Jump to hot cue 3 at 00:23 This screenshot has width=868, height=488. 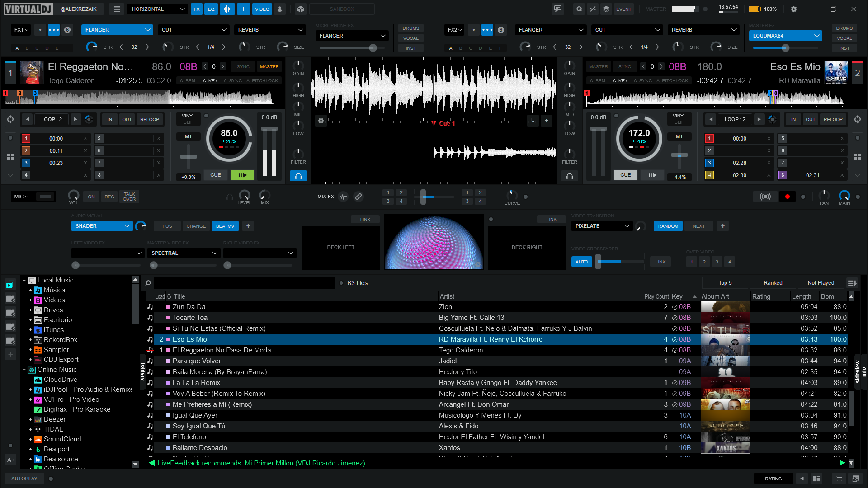coord(56,163)
